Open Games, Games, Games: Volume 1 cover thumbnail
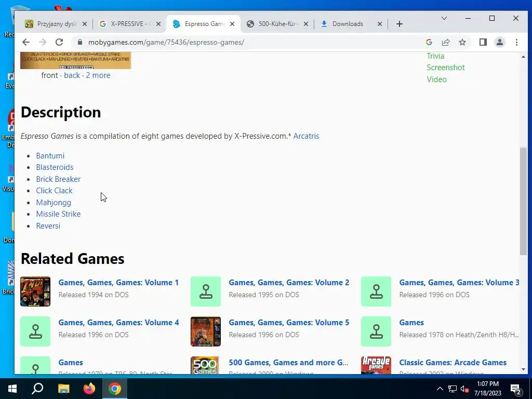The image size is (532, 399). (35, 291)
